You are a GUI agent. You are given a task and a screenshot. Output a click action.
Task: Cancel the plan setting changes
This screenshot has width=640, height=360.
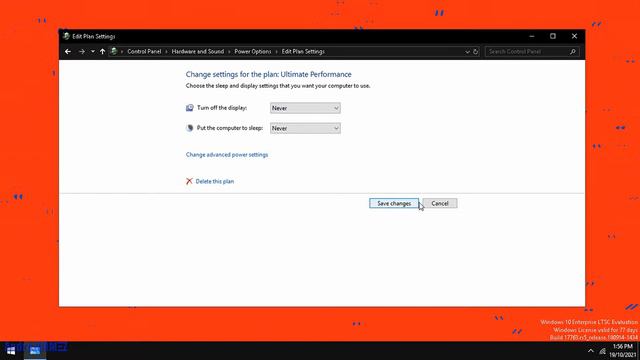click(440, 203)
